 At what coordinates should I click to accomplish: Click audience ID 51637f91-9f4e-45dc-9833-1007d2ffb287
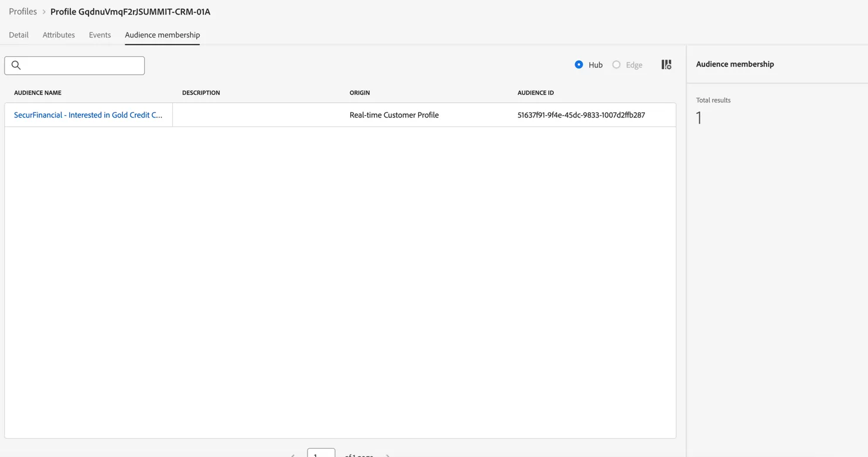[x=581, y=115]
